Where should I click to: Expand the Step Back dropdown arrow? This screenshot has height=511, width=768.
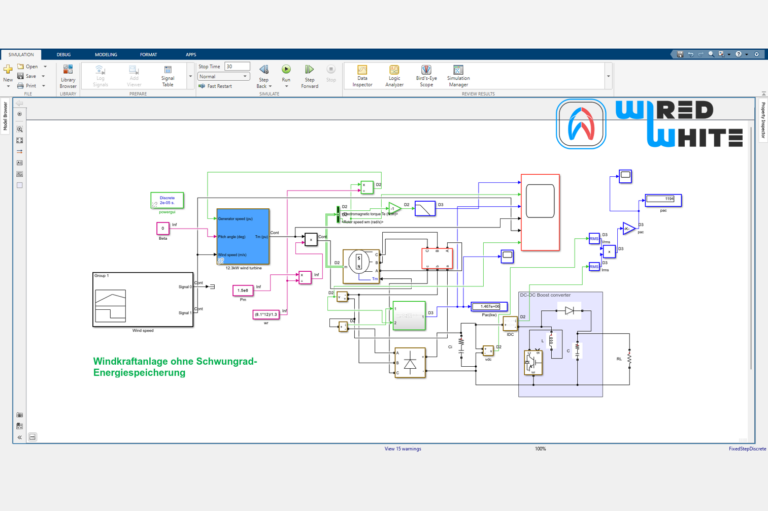[270, 86]
